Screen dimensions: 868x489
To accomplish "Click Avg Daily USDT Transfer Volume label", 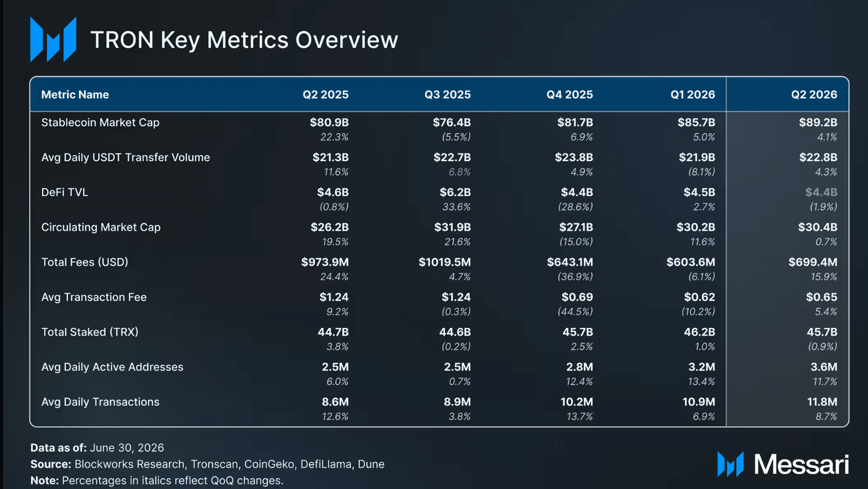I will (126, 158).
